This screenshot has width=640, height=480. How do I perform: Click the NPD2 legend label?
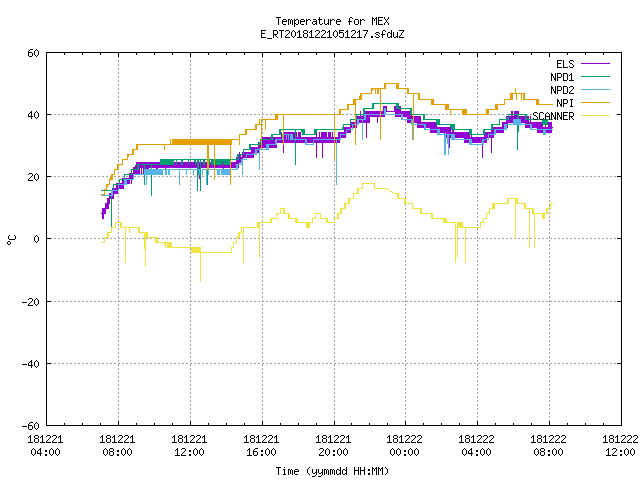tap(562, 90)
